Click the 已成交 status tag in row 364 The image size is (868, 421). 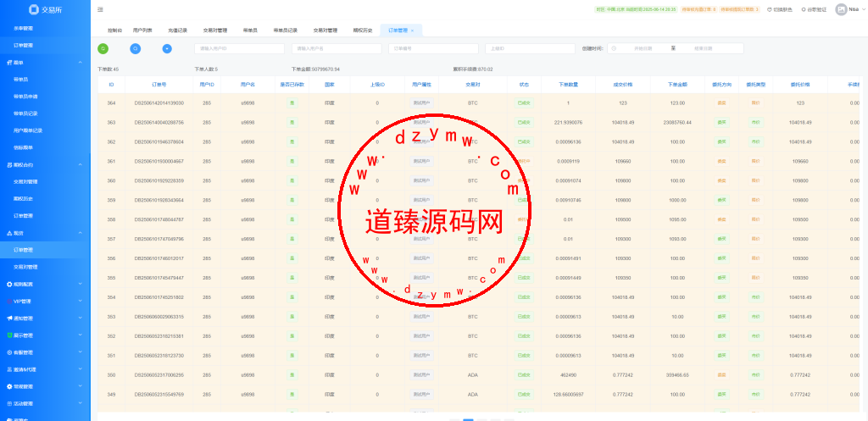click(x=524, y=102)
